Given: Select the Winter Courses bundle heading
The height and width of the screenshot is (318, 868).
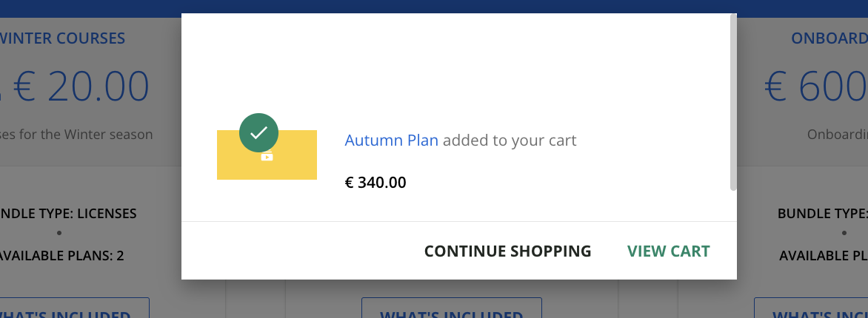Looking at the screenshot, I should [x=63, y=38].
